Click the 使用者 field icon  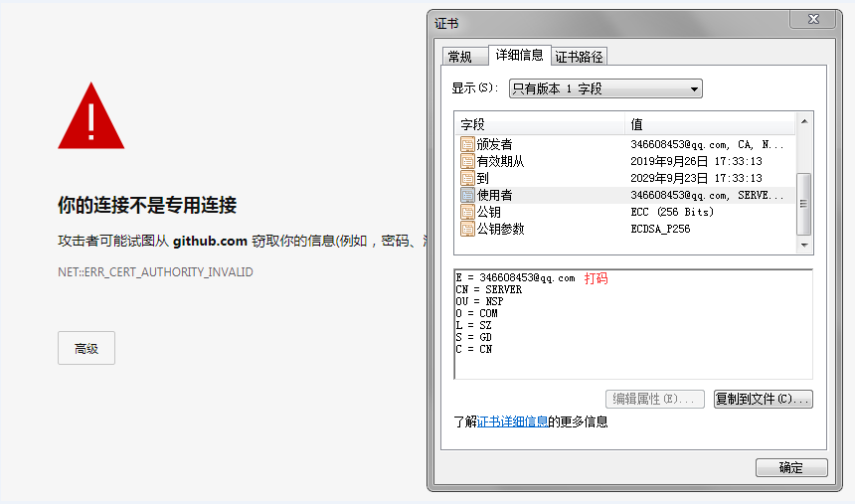point(466,196)
